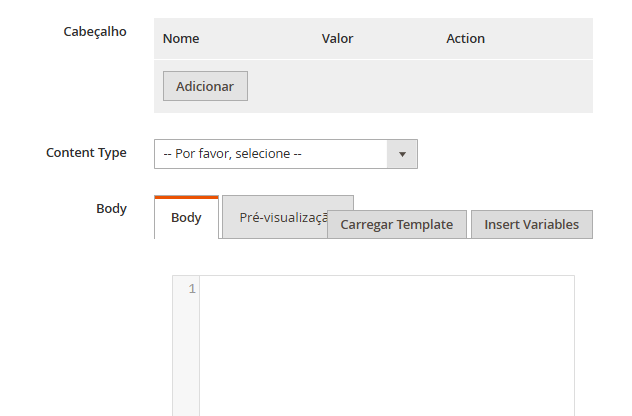Click the Action column header
This screenshot has width=632, height=416.
coord(465,39)
